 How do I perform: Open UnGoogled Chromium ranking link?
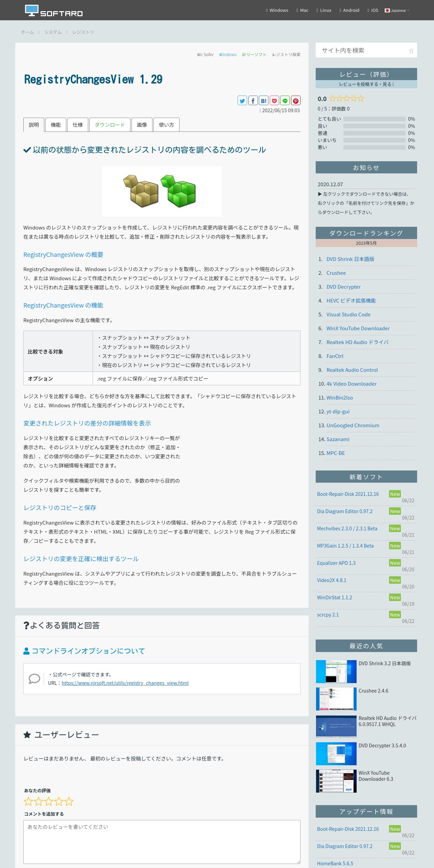point(353,425)
